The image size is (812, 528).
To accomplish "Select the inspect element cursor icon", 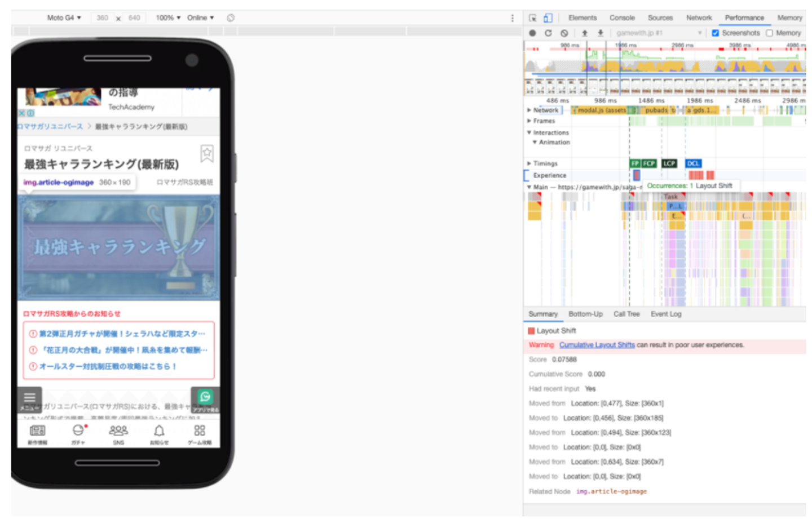I will [532, 18].
